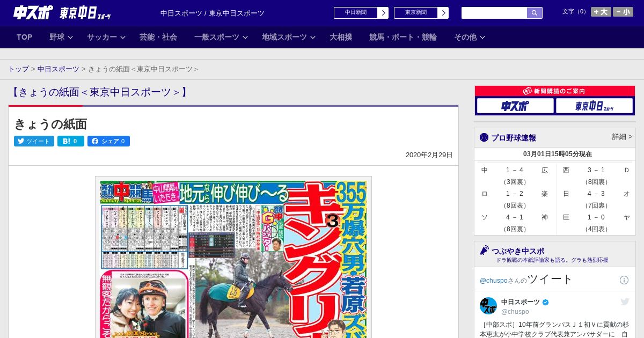This screenshot has width=644, height=338.
Task: Open @chuspo Twitter profile link
Action: (x=494, y=281)
